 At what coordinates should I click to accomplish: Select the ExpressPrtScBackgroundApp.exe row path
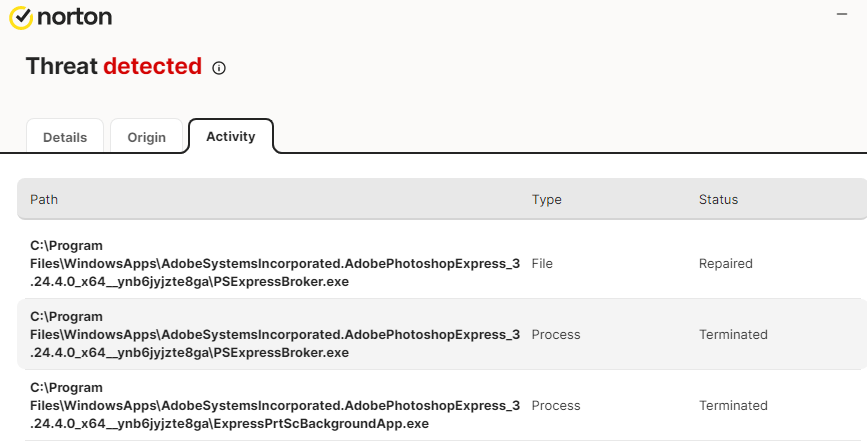[275, 405]
